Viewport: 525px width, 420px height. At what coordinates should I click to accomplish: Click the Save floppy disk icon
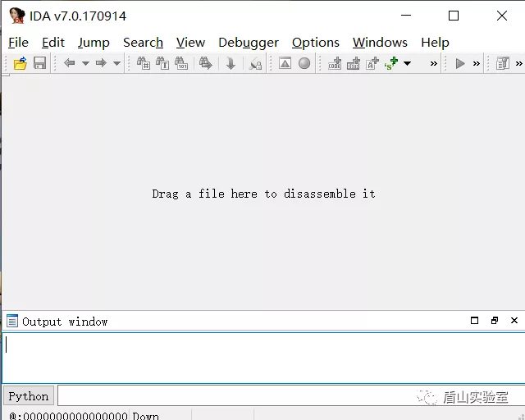[x=40, y=63]
